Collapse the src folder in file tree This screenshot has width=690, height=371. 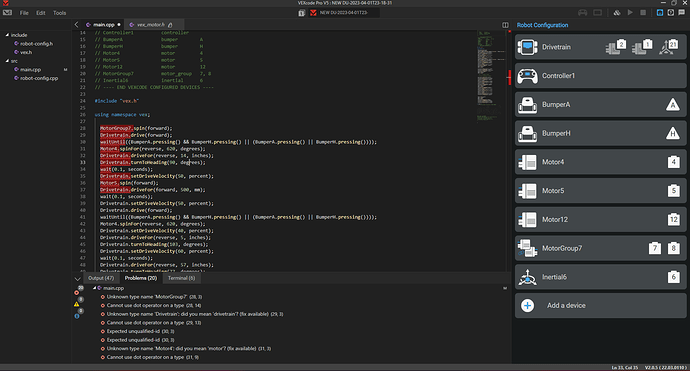(7, 61)
